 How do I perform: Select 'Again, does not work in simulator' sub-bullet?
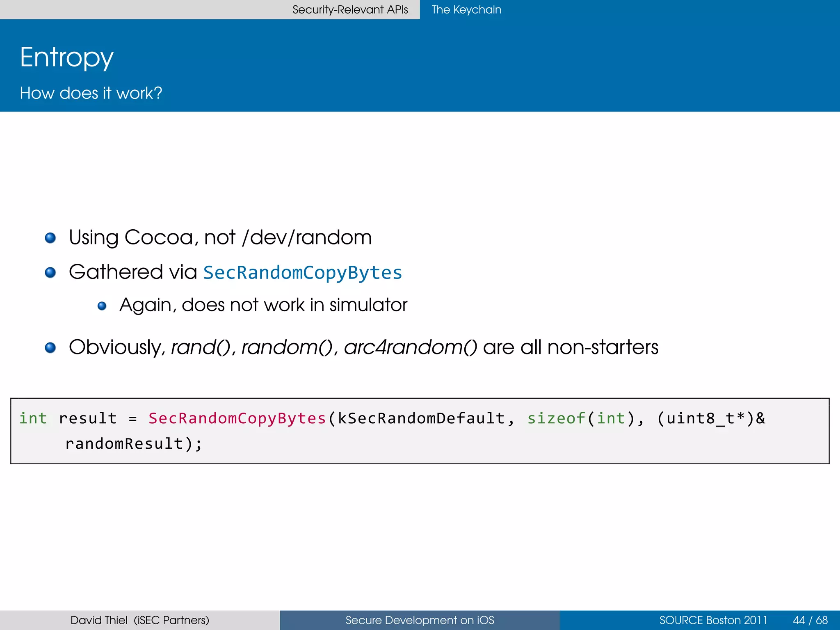263,305
